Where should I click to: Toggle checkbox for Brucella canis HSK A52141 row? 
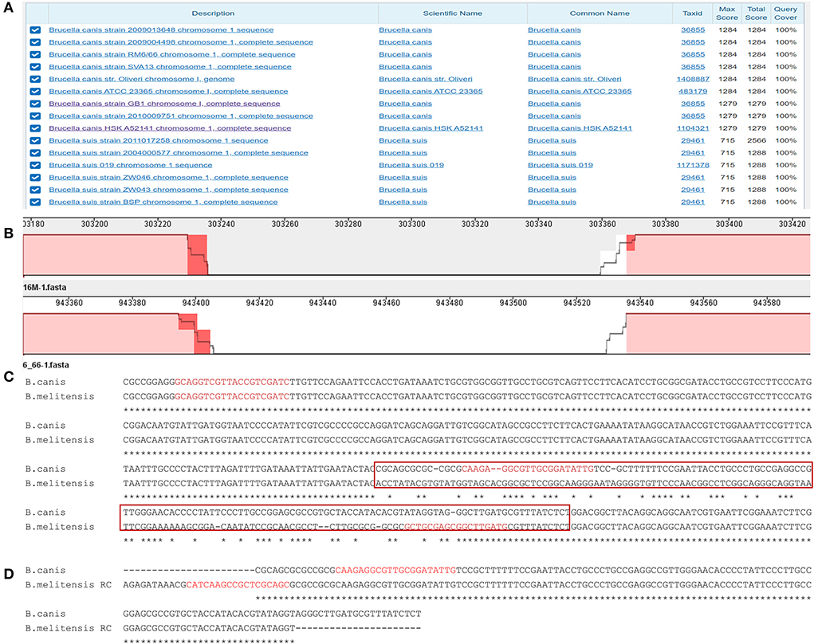pos(35,128)
